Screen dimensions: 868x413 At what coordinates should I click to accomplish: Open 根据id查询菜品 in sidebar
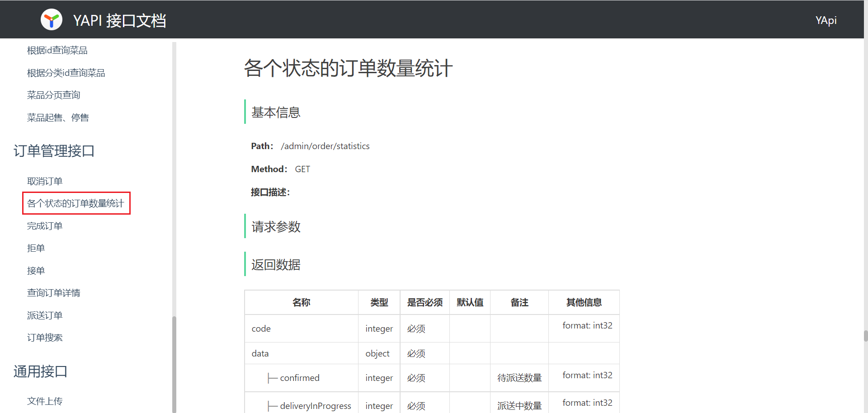click(57, 51)
